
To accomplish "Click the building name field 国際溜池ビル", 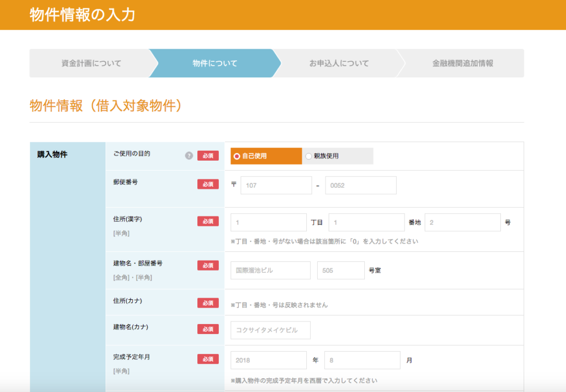I will [270, 270].
